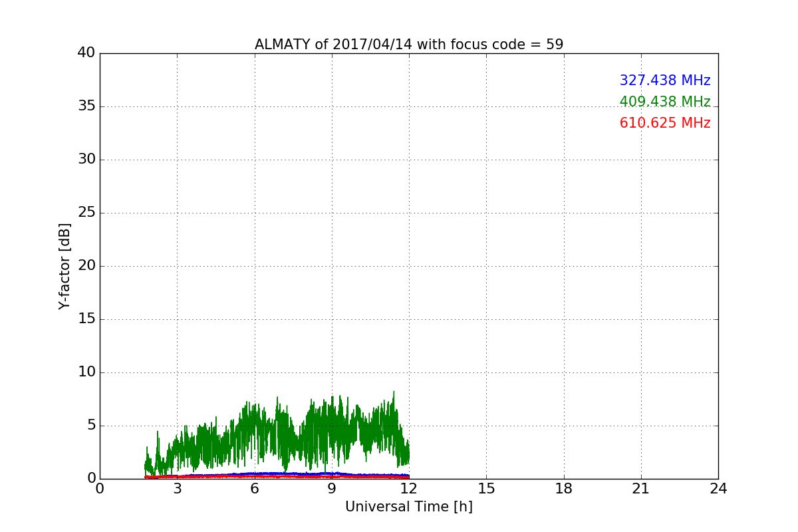Click the y-axis tick label 40
This screenshot has height=532, width=798.
(86, 53)
